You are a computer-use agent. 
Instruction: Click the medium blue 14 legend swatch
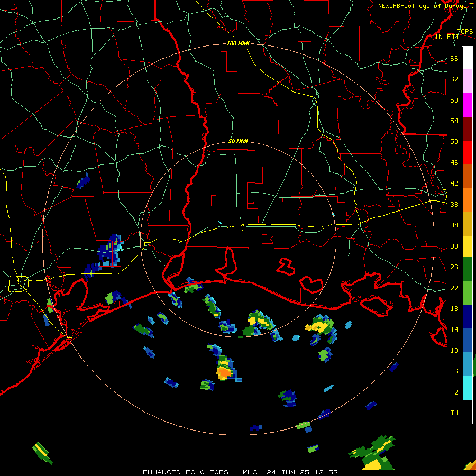(x=467, y=340)
